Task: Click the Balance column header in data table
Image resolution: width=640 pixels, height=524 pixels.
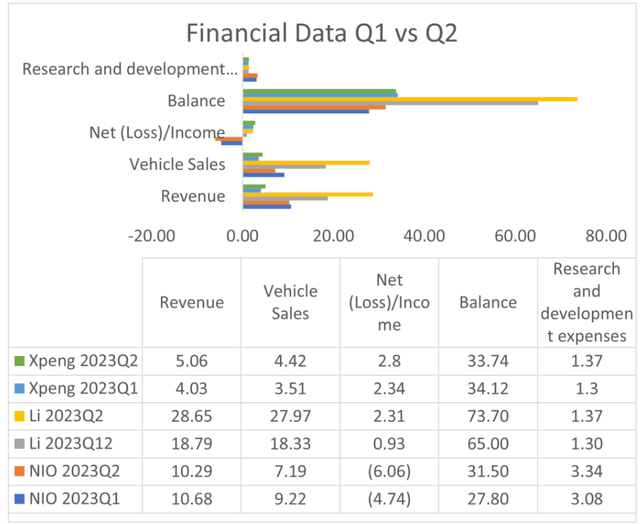Action: coord(488,302)
